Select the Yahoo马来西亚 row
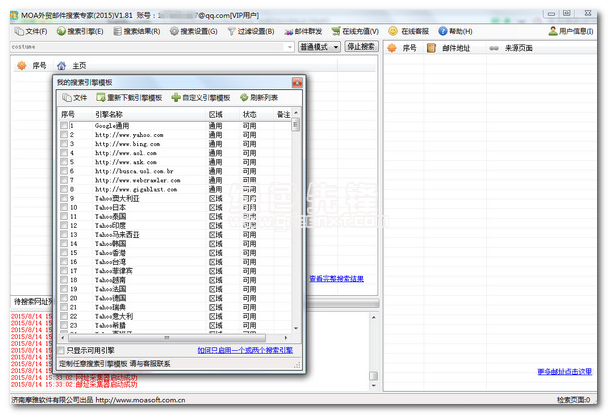The height and width of the screenshot is (415, 608). tap(175, 235)
